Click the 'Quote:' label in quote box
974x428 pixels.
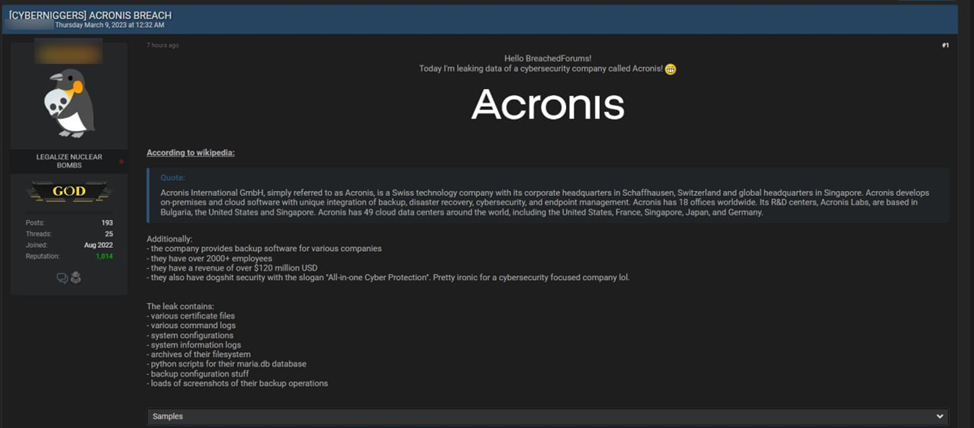(x=173, y=178)
